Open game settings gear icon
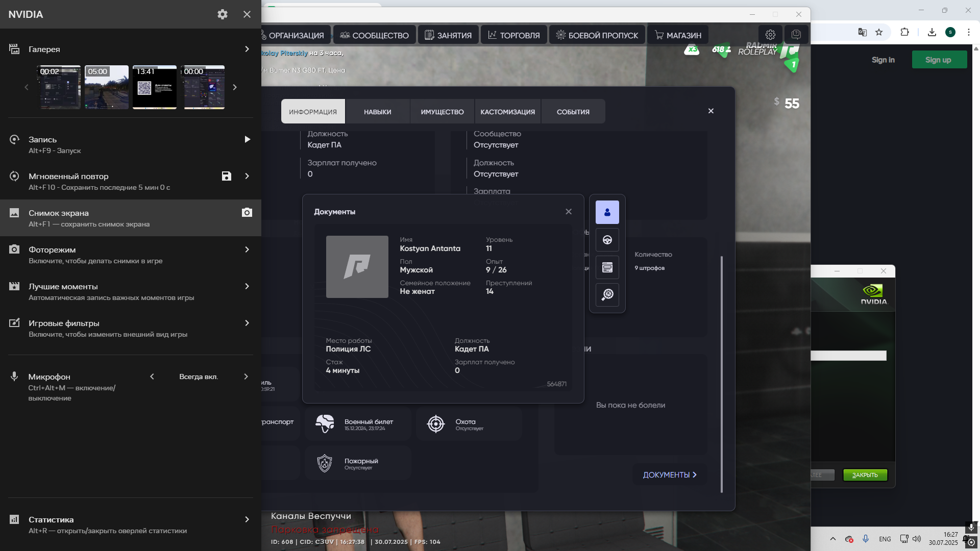Screen dimensions: 980x551 click(x=770, y=35)
